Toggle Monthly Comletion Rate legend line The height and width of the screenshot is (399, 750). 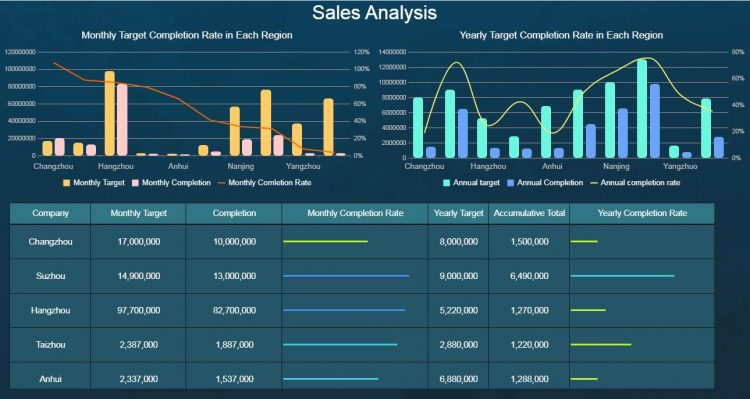(x=221, y=183)
